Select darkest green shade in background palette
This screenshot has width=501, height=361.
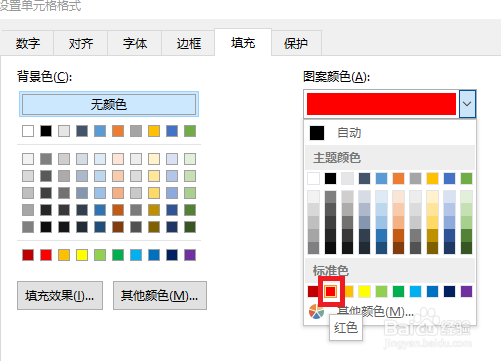click(x=190, y=227)
